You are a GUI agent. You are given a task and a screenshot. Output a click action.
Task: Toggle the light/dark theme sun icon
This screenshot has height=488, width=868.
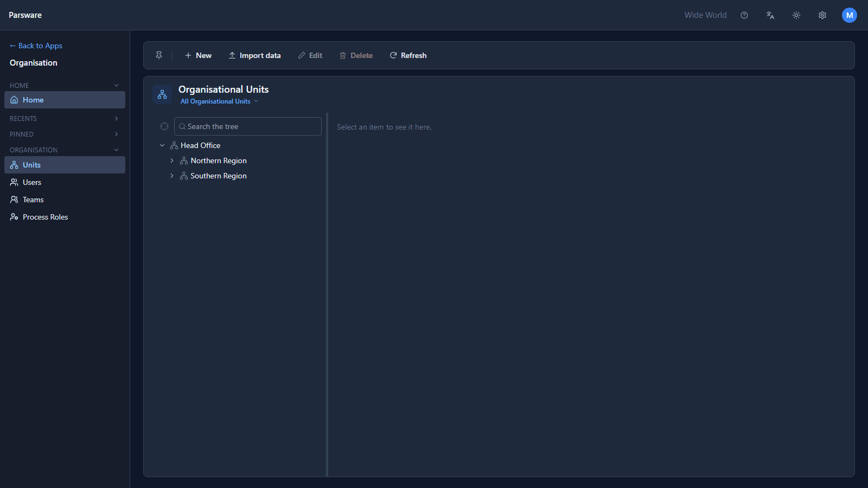(796, 15)
